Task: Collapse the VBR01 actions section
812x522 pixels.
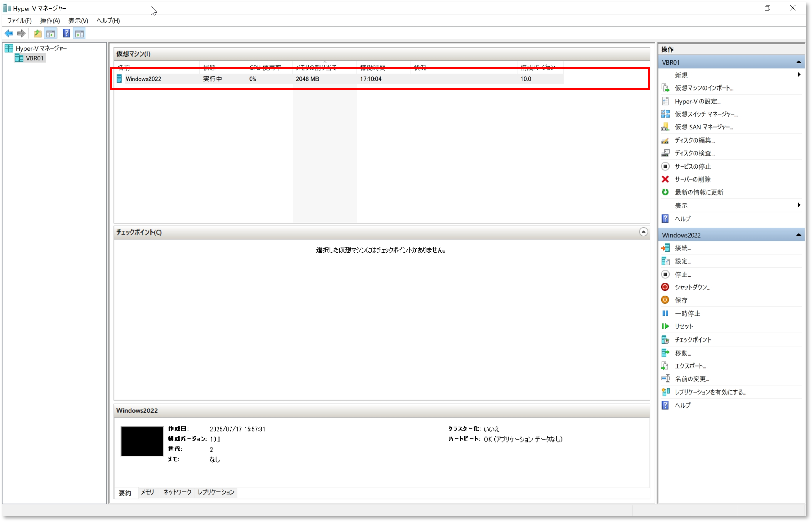Action: click(799, 62)
